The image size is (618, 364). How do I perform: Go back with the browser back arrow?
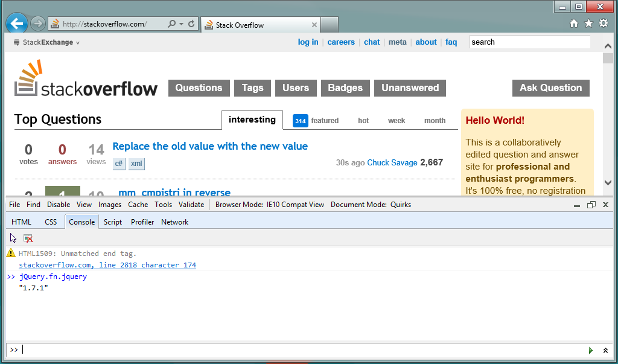coord(16,24)
